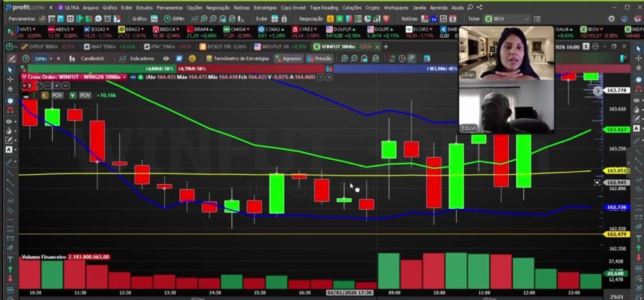Click the settings gear icon
The image size is (644, 300).
click(610, 19)
